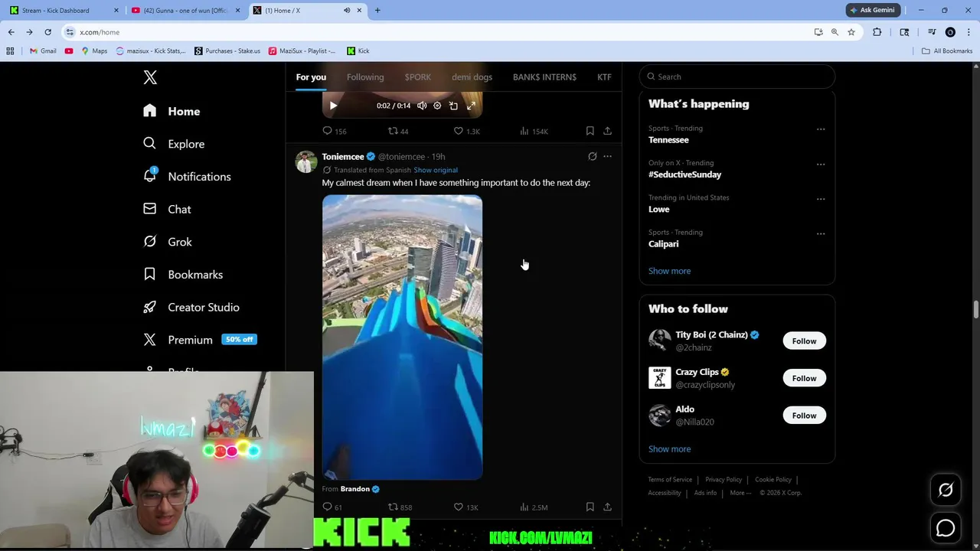Click Show original translation link
The image size is (980, 551).
coord(436,170)
